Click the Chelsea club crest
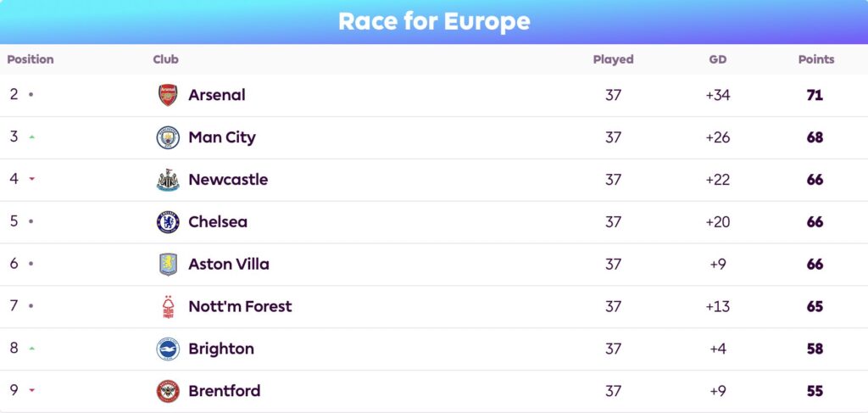Image resolution: width=868 pixels, height=413 pixels. pos(168,222)
